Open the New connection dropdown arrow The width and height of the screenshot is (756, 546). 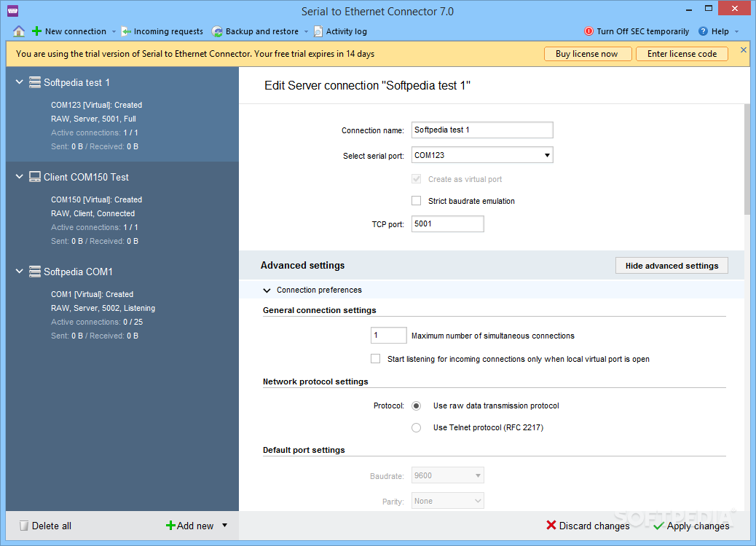(x=114, y=32)
